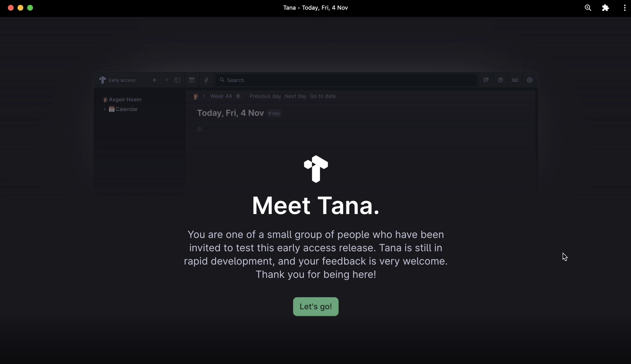
Task: Open the three-dot menu in title bar
Action: [625, 8]
